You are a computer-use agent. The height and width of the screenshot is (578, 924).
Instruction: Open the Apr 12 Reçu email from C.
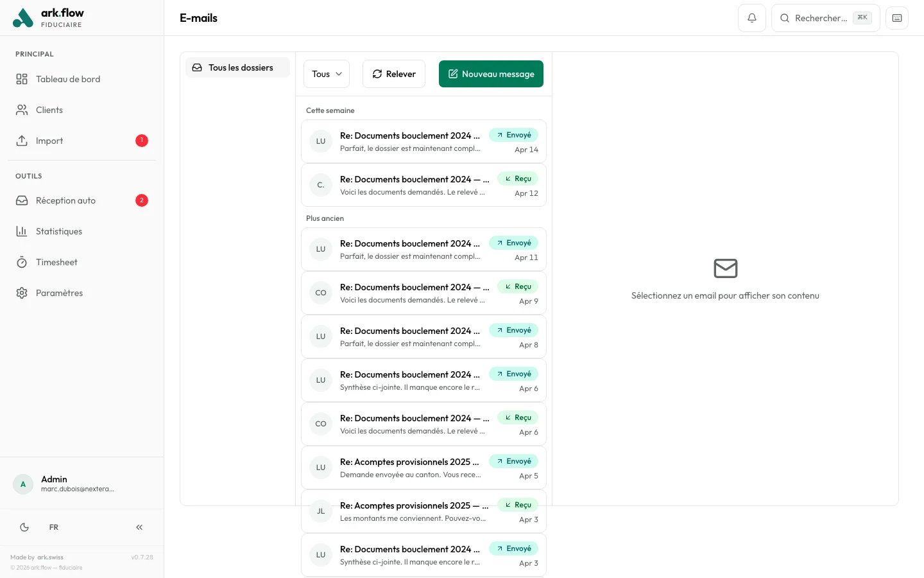[x=424, y=185]
